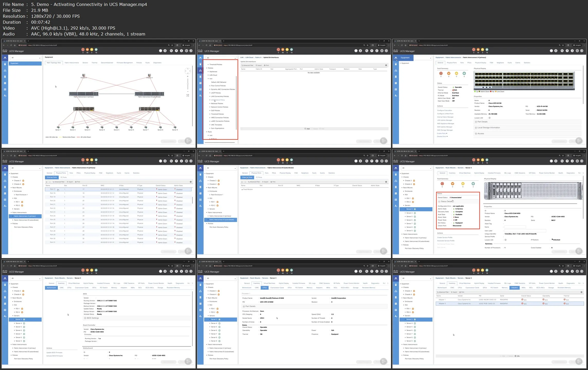Switch to Fabric Interconnects tab in Main Topology frame
This screenshot has height=370, width=588.
tap(72, 63)
